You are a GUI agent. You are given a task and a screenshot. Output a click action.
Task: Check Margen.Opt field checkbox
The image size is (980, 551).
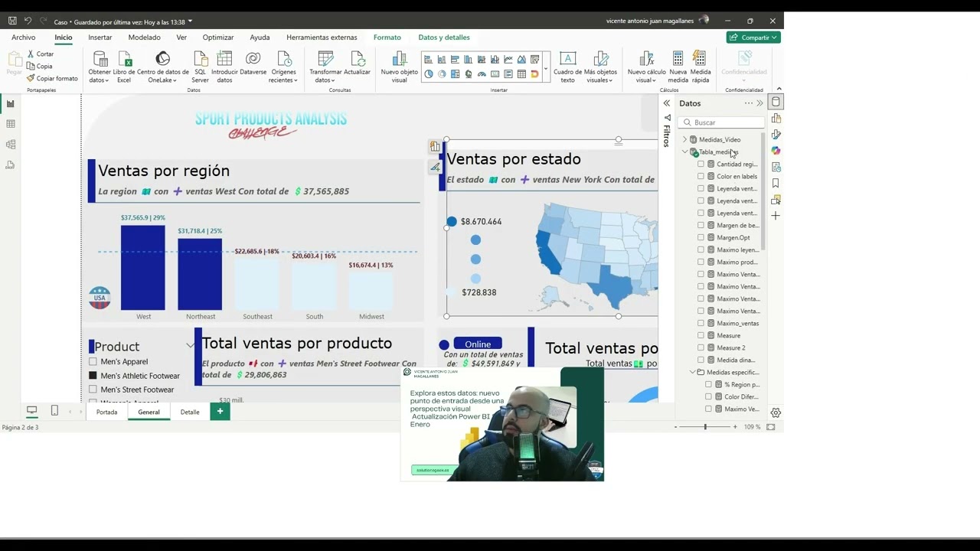click(701, 238)
